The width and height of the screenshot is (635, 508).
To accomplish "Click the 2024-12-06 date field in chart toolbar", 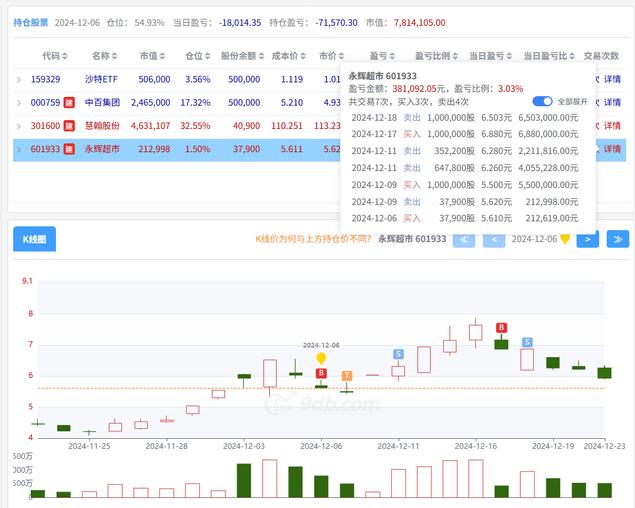I will (x=534, y=239).
